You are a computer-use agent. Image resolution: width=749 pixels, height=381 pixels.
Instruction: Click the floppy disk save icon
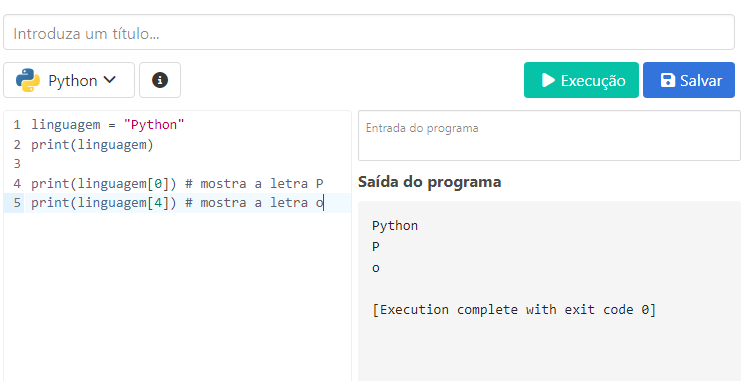coord(667,80)
